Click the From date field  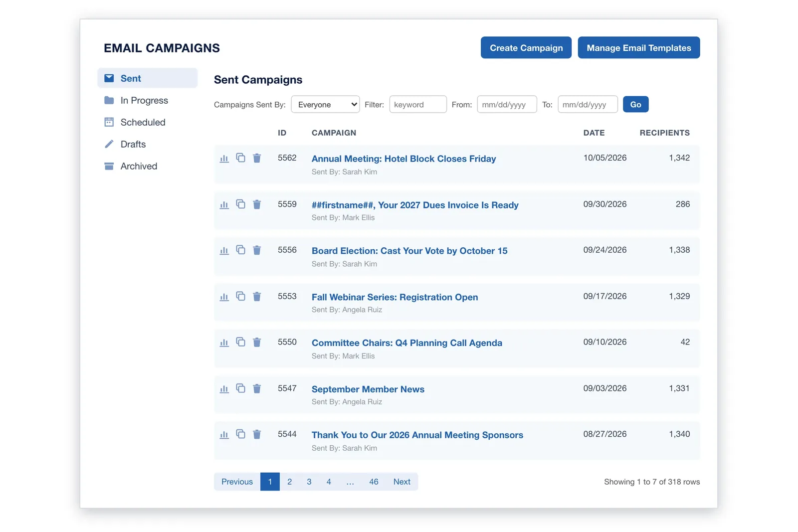pos(507,104)
